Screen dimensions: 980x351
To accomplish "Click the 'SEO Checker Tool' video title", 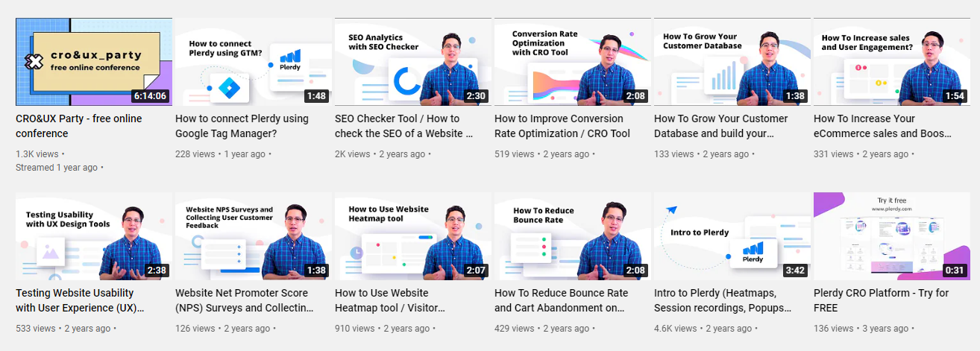I will 404,126.
